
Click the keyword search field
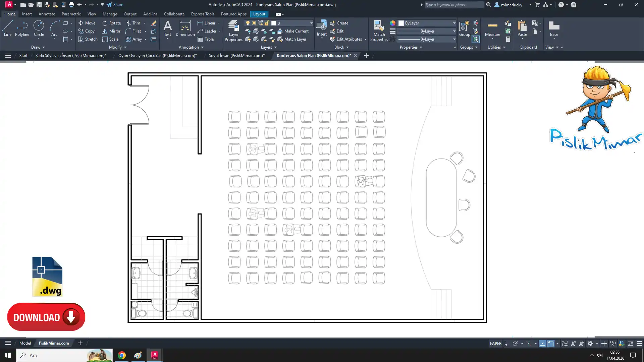[453, 5]
